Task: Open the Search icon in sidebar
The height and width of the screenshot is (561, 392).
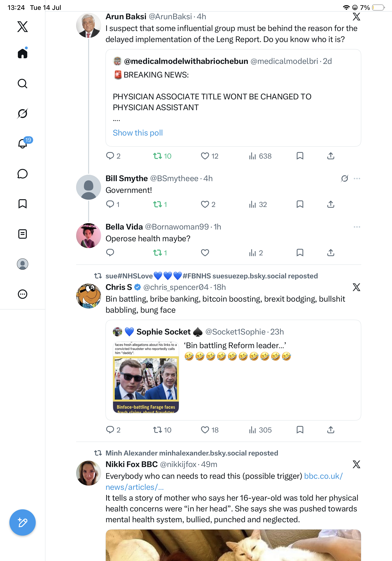Action: [x=23, y=84]
